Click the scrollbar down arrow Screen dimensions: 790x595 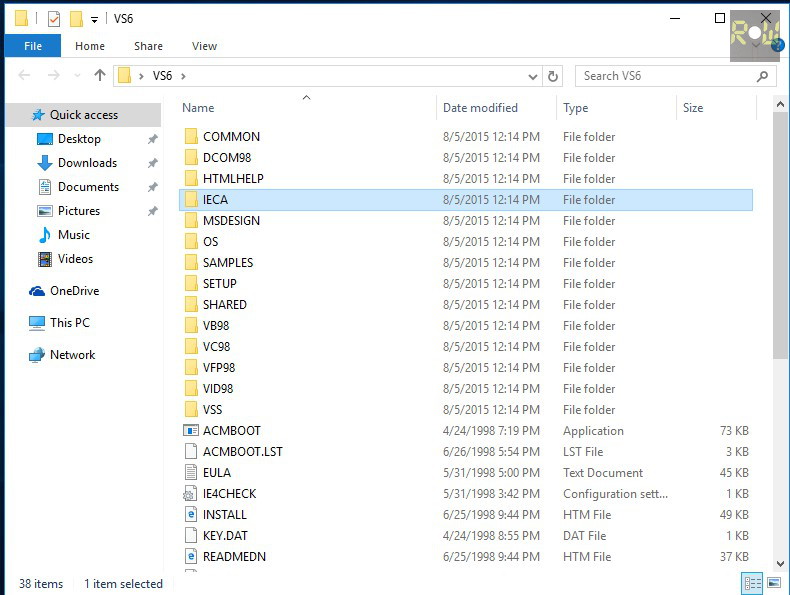pyautogui.click(x=780, y=564)
